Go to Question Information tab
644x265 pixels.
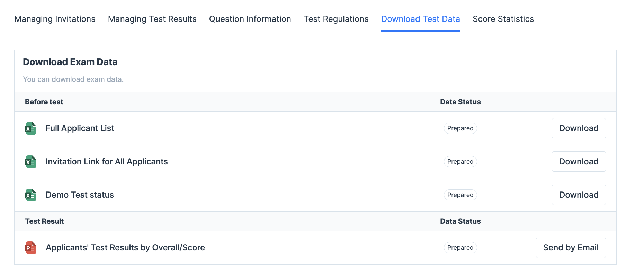[250, 19]
